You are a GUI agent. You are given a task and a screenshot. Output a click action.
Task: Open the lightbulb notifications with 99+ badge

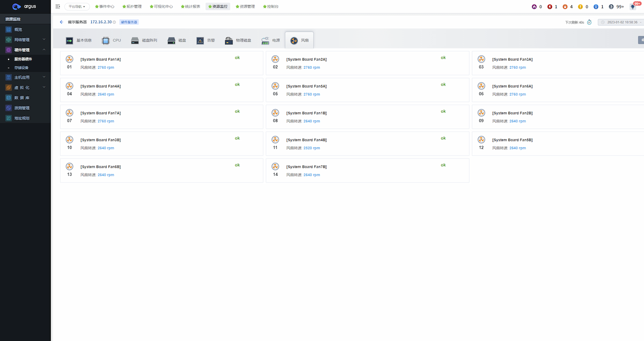(x=633, y=6)
